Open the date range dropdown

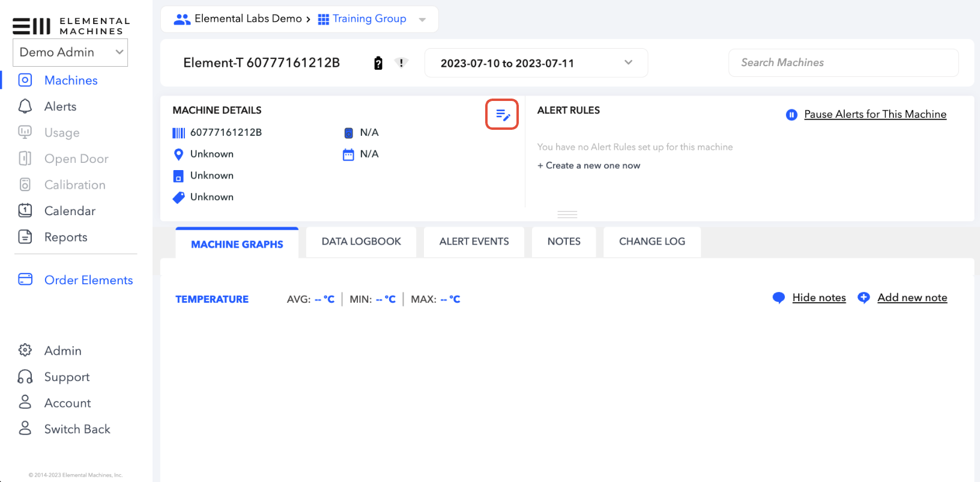536,63
